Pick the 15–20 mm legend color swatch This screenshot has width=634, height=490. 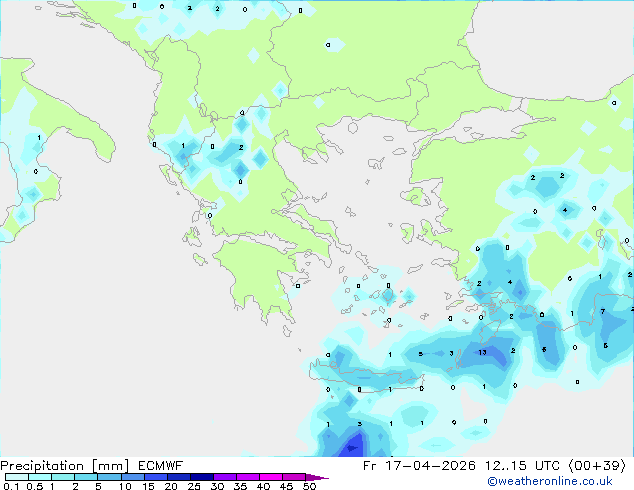tap(156, 477)
